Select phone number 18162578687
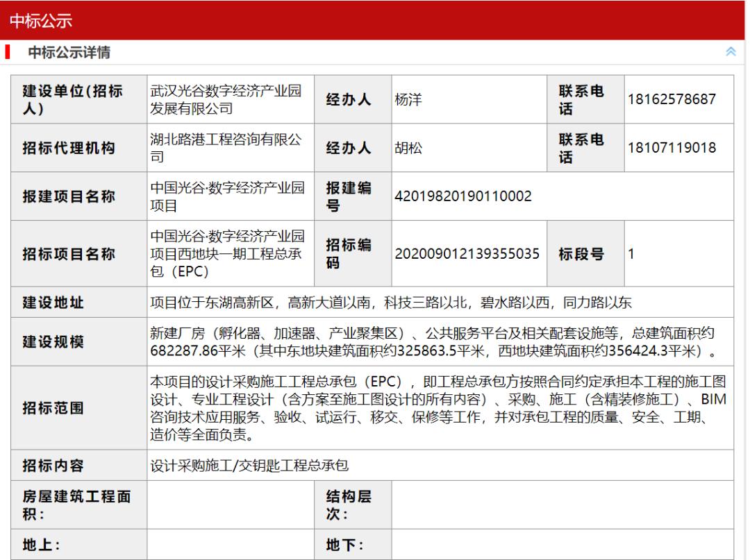Screen dimensions: 750x560 coord(672,99)
